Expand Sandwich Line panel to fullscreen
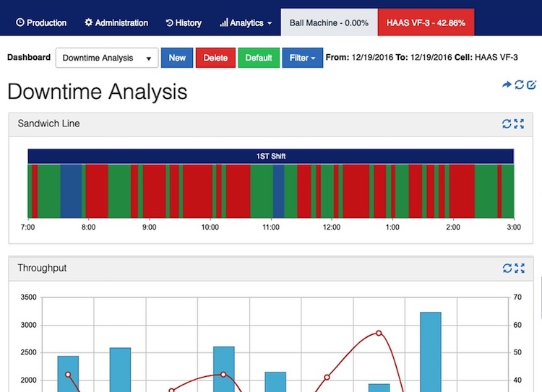 point(519,124)
